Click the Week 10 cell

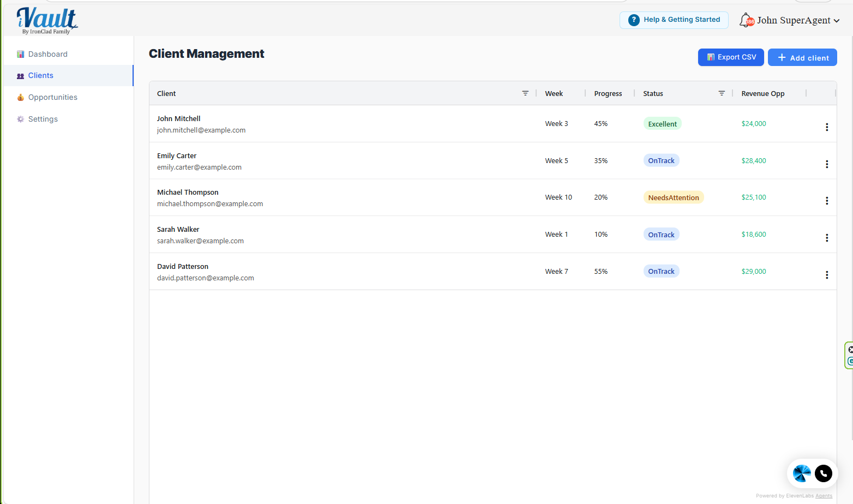click(x=558, y=197)
